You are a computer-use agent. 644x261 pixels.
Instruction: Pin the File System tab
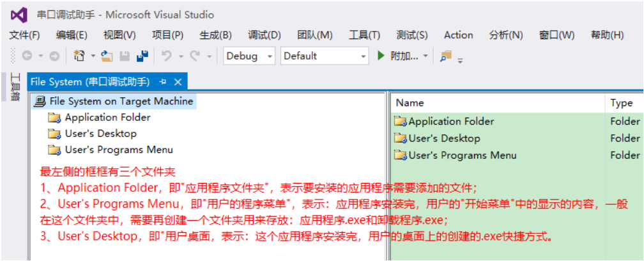click(x=163, y=82)
